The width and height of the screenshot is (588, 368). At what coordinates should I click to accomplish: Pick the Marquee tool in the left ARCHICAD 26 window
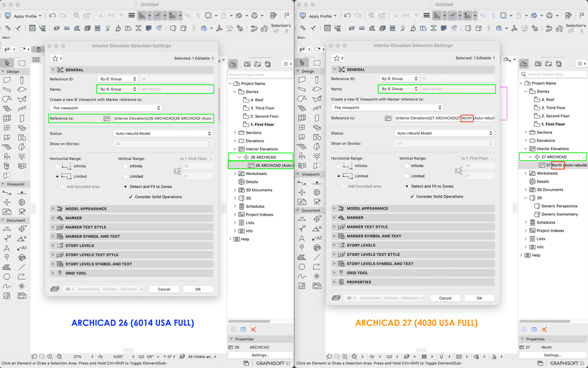coord(22,63)
